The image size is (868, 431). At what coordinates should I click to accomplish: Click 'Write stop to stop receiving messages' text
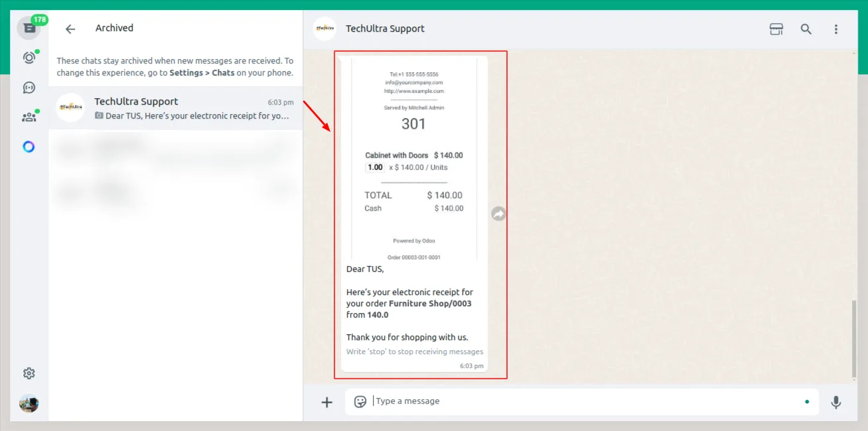click(x=415, y=351)
